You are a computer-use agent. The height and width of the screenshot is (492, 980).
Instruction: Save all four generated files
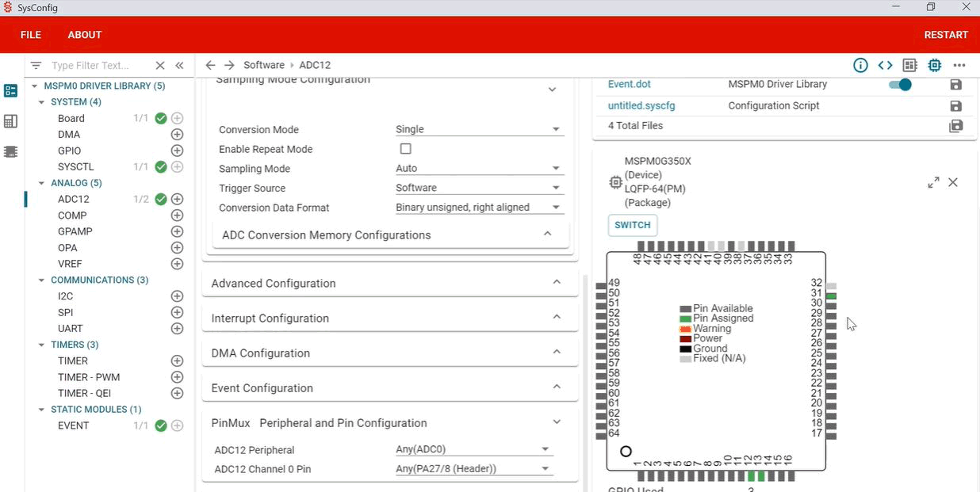955,126
